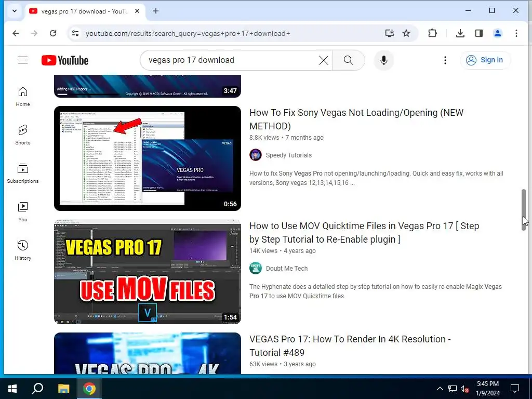Viewport: 532px width, 399px height.
Task: Open the Chrome profile avatar
Action: point(497,33)
